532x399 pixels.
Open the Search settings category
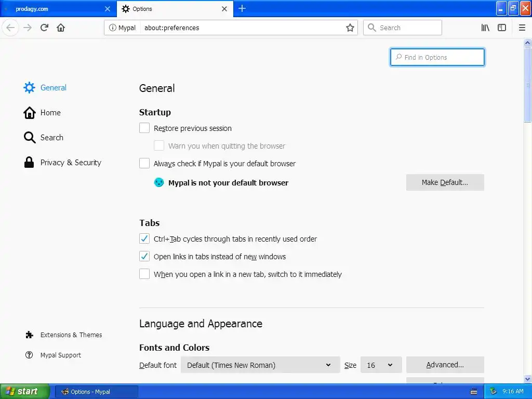click(x=44, y=137)
